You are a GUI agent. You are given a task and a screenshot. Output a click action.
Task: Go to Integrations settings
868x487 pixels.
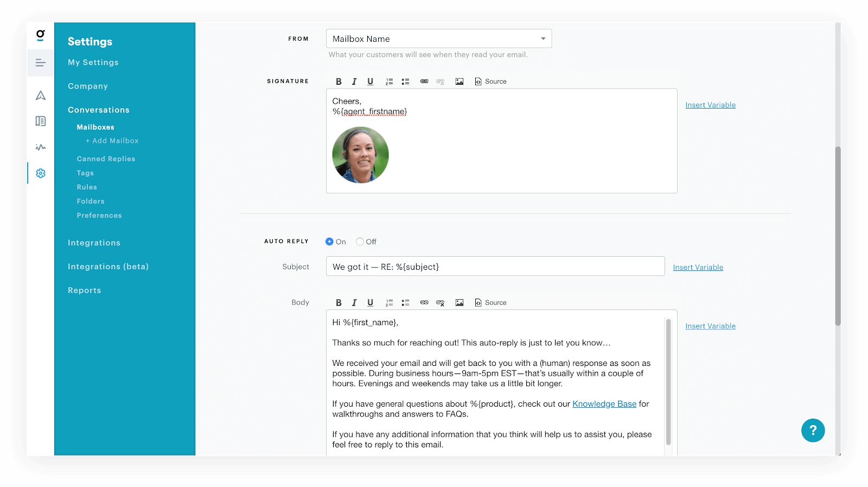pos(94,243)
